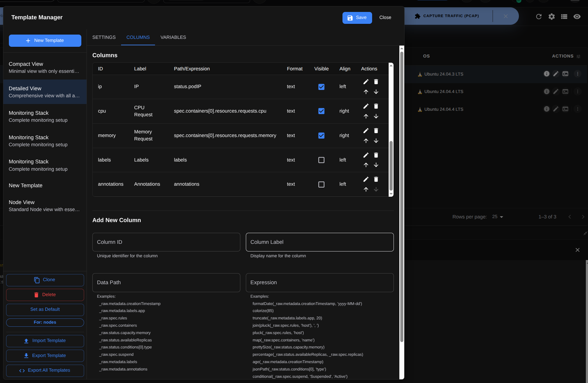588x383 pixels.
Task: Move the cpu column down
Action: [376, 116]
